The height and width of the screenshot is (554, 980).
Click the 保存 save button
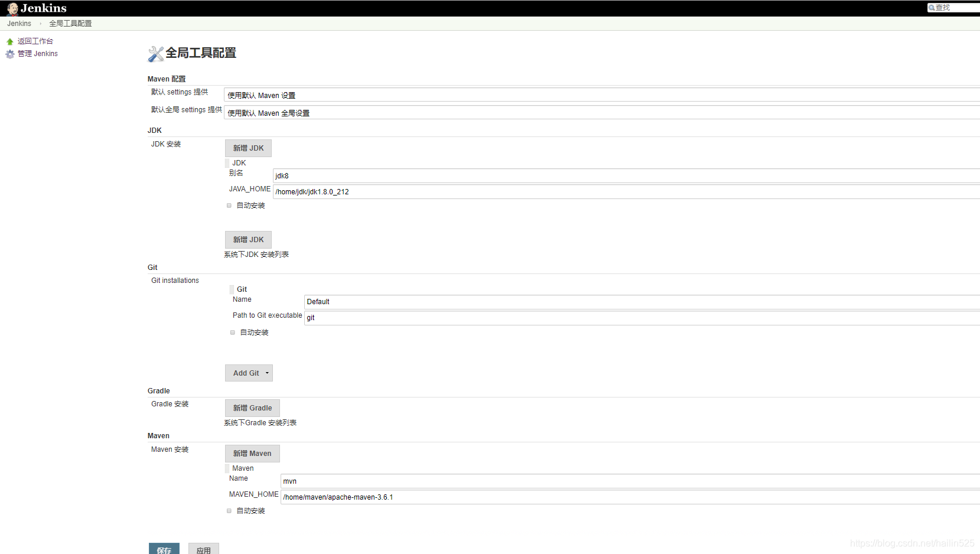pos(164,549)
